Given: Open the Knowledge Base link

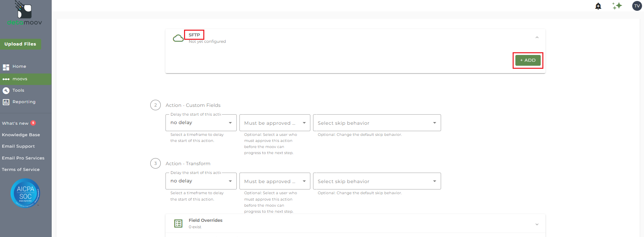Looking at the screenshot, I should [x=21, y=135].
